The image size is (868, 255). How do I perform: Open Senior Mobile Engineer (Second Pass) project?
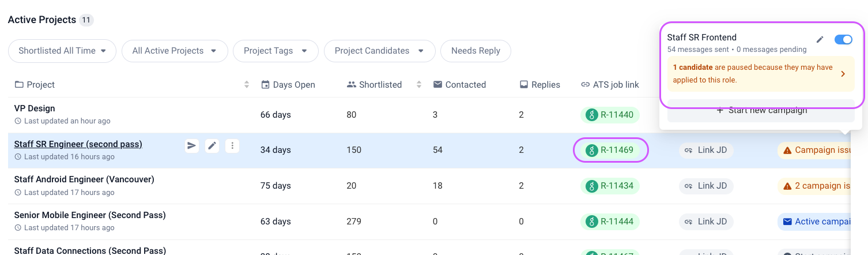[x=90, y=215]
